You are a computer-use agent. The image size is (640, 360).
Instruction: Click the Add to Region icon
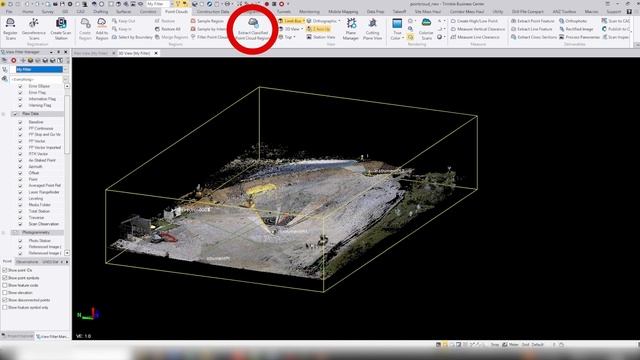[102, 29]
